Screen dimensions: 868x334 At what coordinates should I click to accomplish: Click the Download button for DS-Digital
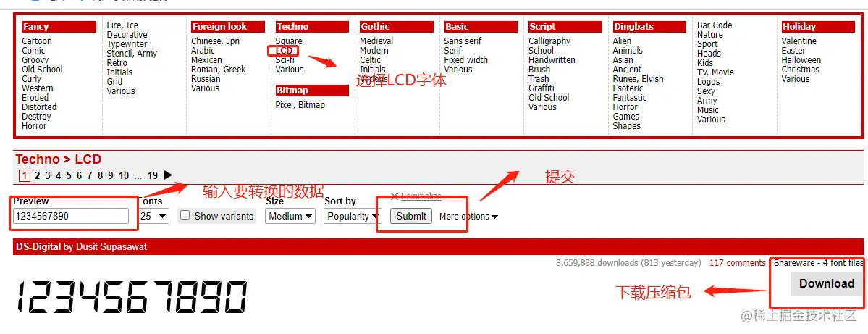pyautogui.click(x=827, y=283)
